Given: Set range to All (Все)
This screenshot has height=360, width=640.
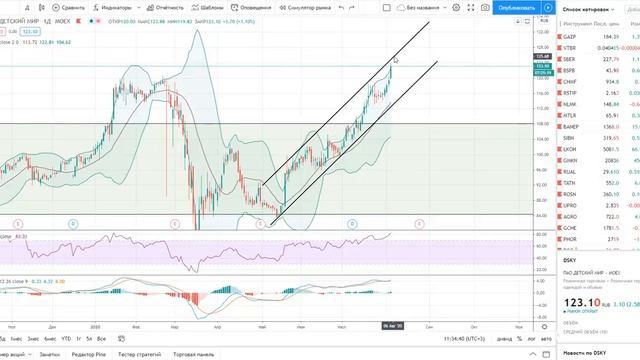Looking at the screenshot, I should click(x=101, y=339).
